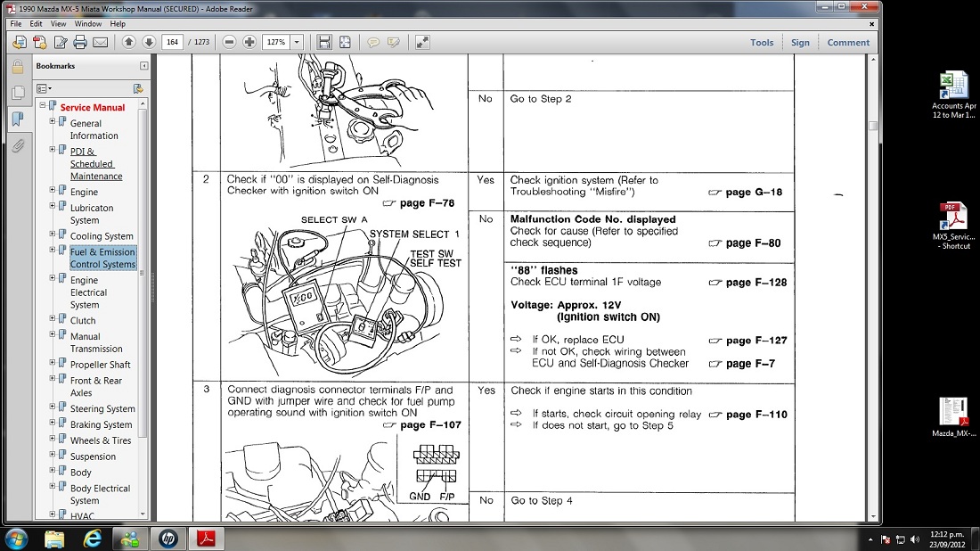Expand the General Information bookmark
980x551 pixels.
pos(53,121)
